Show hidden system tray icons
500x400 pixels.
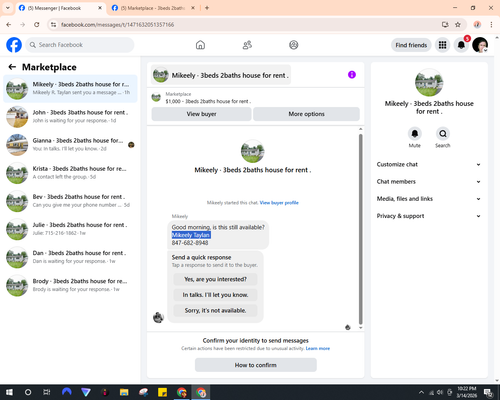(422, 392)
